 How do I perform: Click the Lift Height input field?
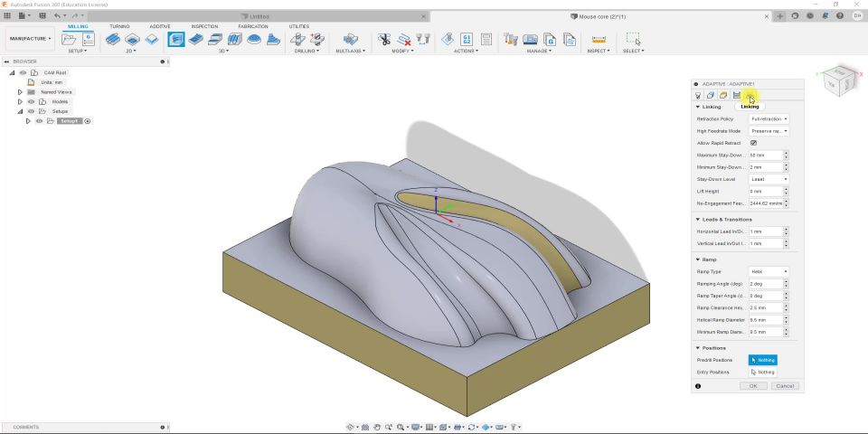coord(765,192)
